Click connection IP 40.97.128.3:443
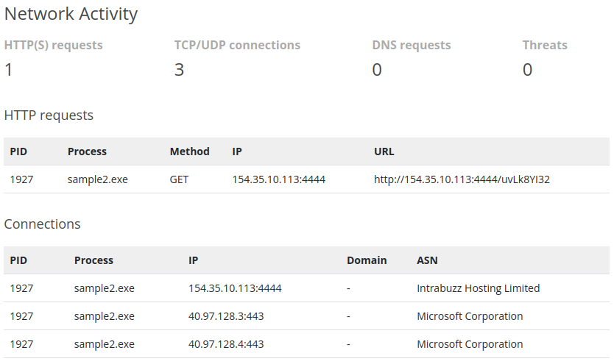The width and height of the screenshot is (614, 364). [226, 316]
